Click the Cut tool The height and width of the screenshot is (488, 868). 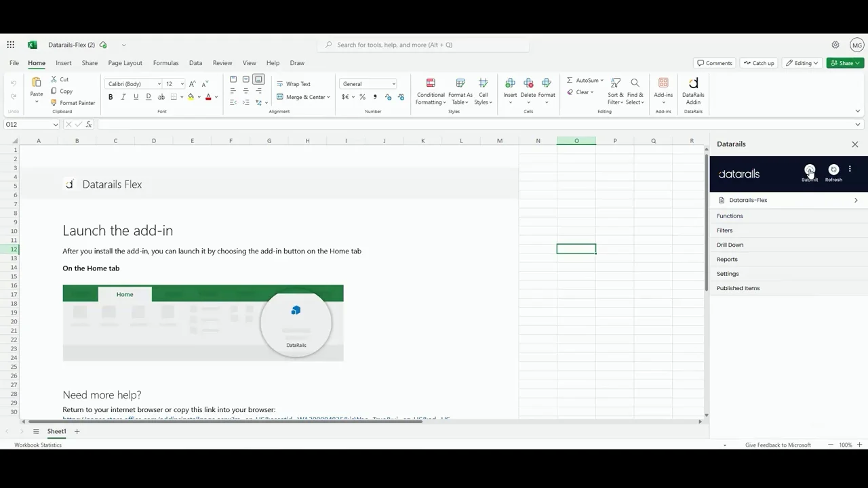coord(59,79)
